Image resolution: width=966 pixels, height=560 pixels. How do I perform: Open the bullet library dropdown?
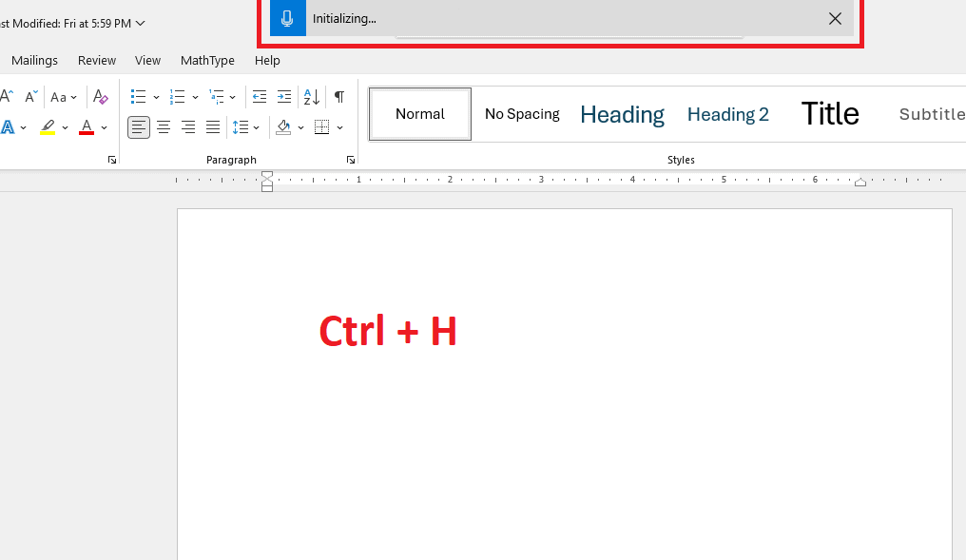tap(156, 97)
